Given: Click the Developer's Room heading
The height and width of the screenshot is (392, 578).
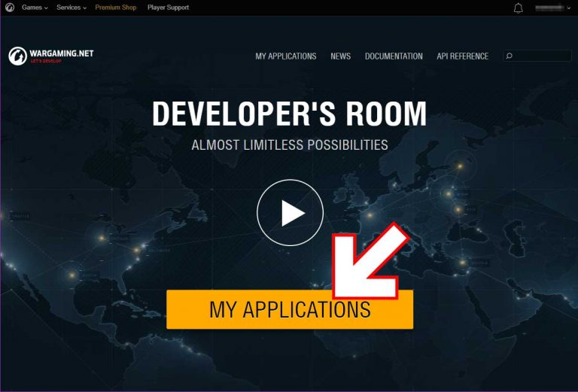Looking at the screenshot, I should click(x=289, y=114).
